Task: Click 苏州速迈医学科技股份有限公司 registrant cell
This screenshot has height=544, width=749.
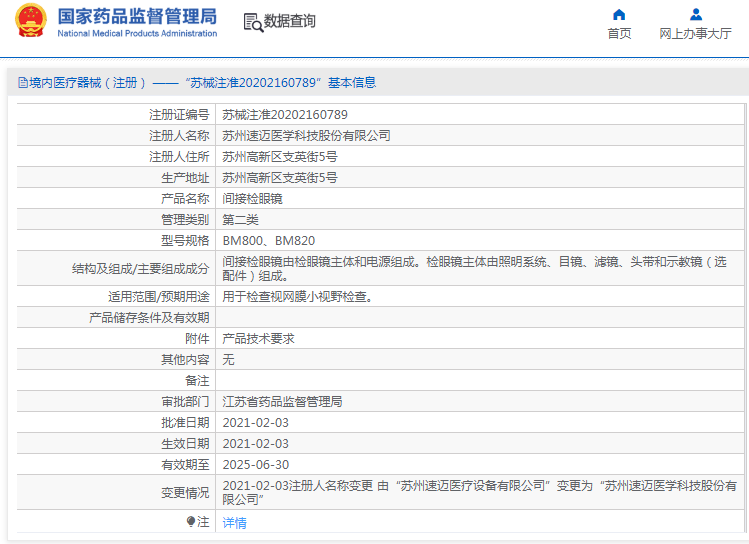Action: (306, 136)
